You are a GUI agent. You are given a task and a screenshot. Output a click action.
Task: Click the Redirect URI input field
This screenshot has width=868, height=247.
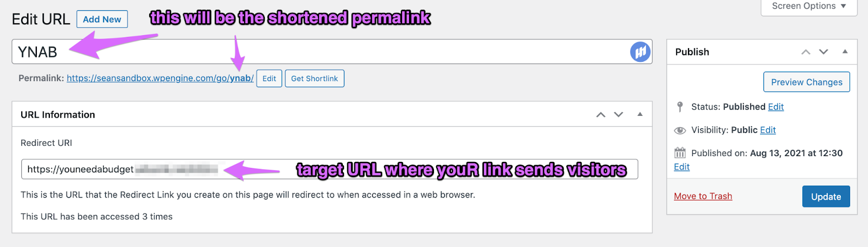click(x=329, y=170)
